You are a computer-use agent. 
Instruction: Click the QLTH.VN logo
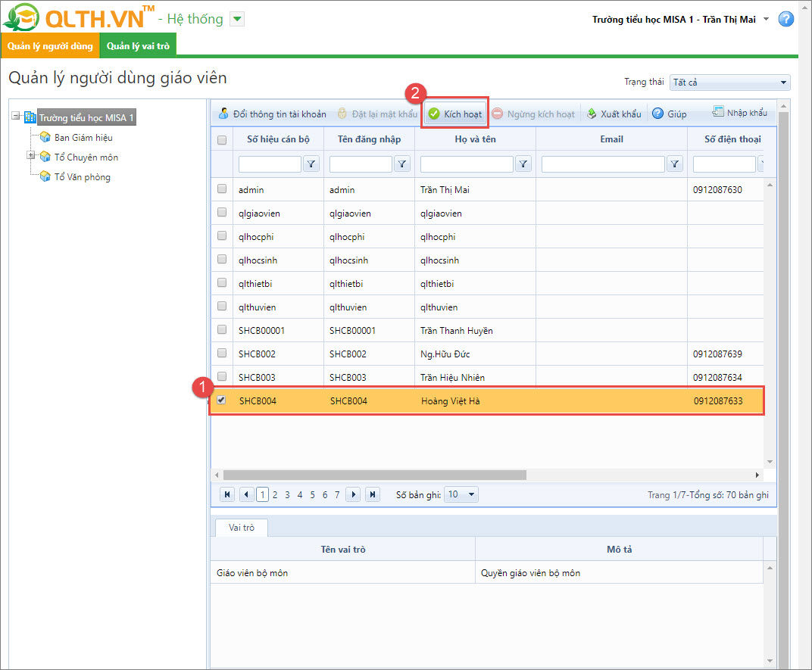(78, 17)
